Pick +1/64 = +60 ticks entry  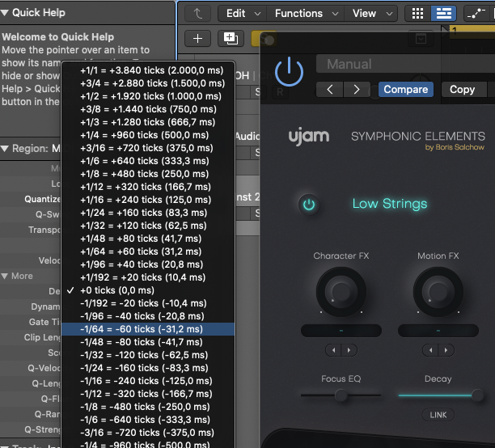click(148, 251)
